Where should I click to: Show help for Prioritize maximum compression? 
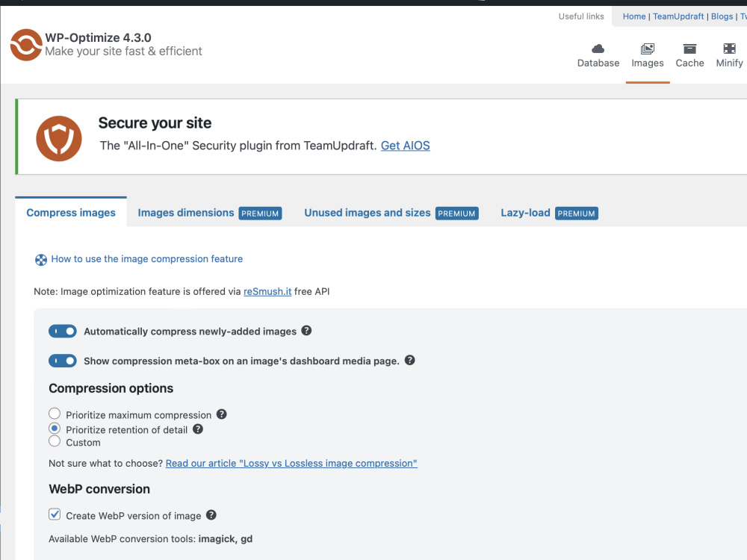pos(222,414)
